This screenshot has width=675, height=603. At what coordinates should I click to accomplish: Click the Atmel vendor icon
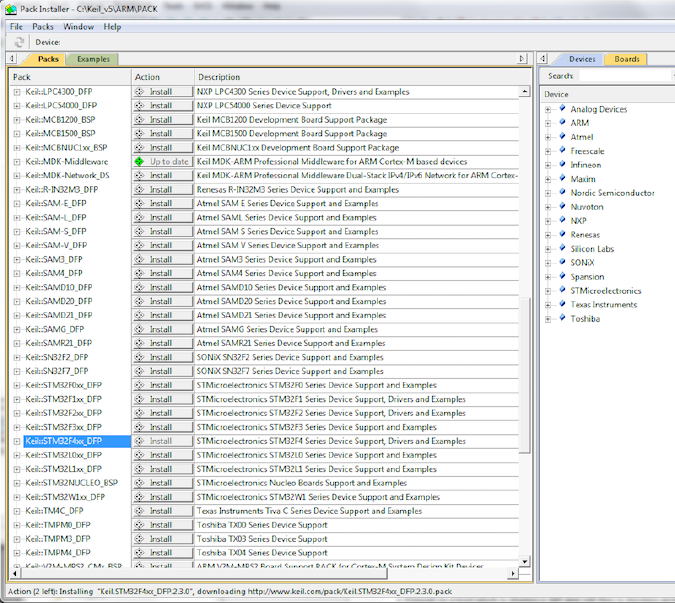[x=562, y=136]
